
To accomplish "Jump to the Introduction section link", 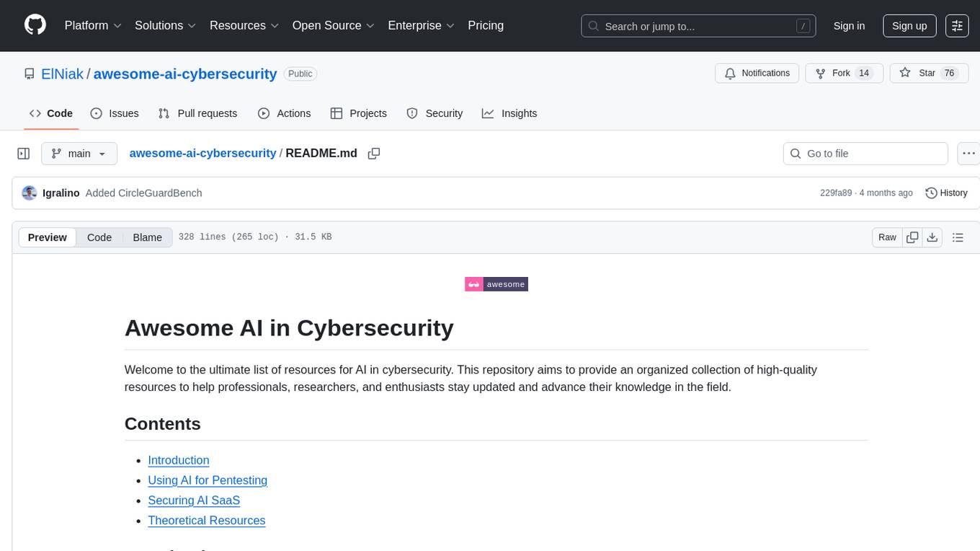I will [178, 460].
